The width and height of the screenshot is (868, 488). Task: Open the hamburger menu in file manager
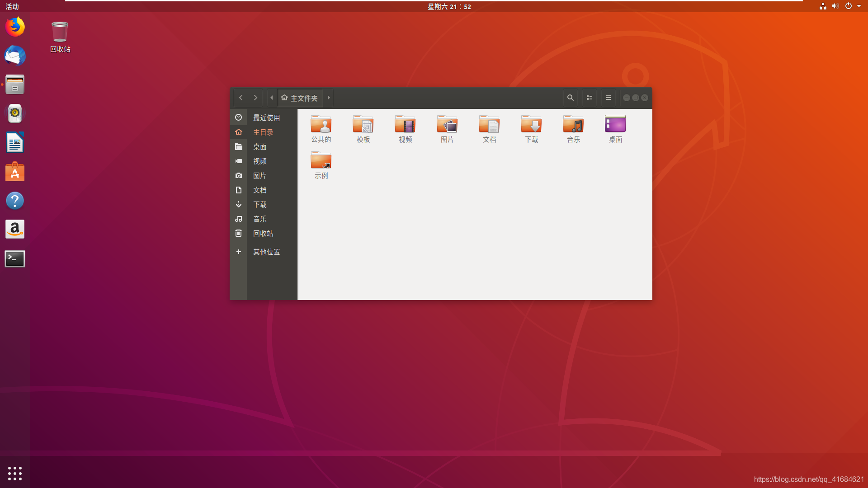click(x=609, y=98)
